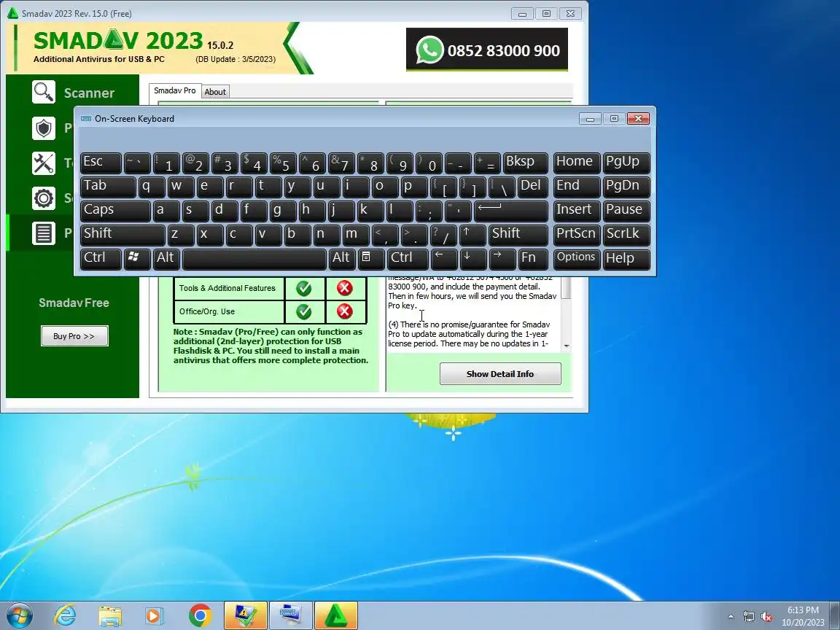
Task: Toggle left Shift key on On-Screen Keyboard
Action: [122, 234]
